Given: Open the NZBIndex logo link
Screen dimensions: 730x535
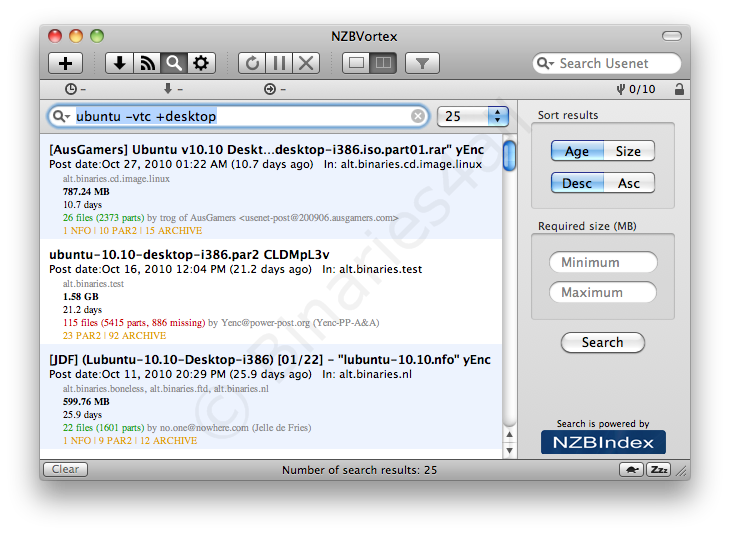Looking at the screenshot, I should (603, 442).
